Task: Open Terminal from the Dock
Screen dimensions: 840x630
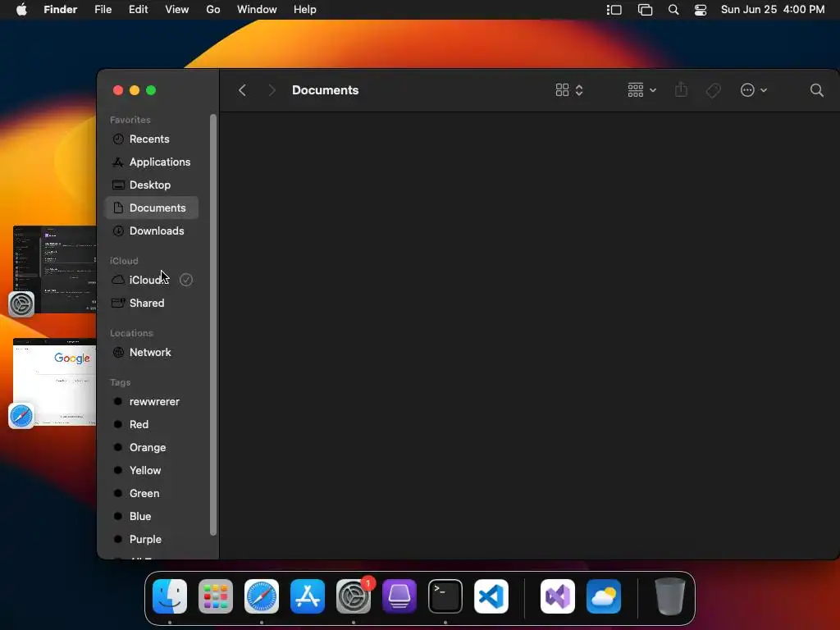Action: [445, 596]
